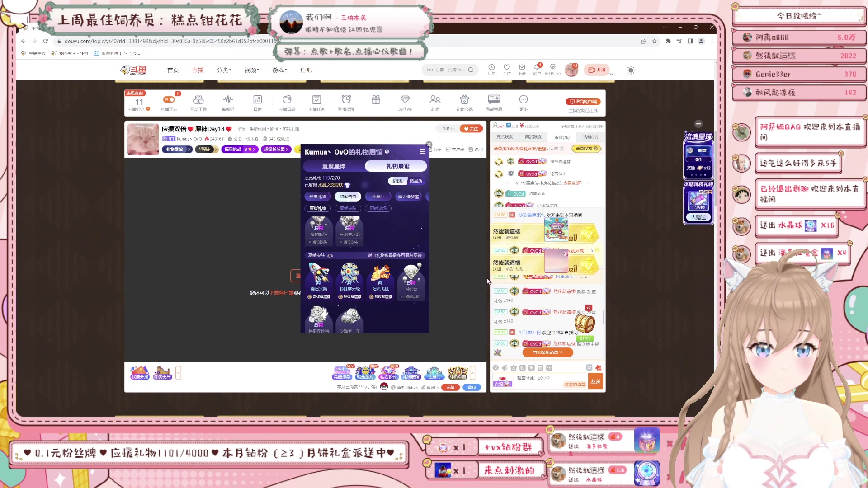
Task: Click search magnifier icon
Action: 471,70
